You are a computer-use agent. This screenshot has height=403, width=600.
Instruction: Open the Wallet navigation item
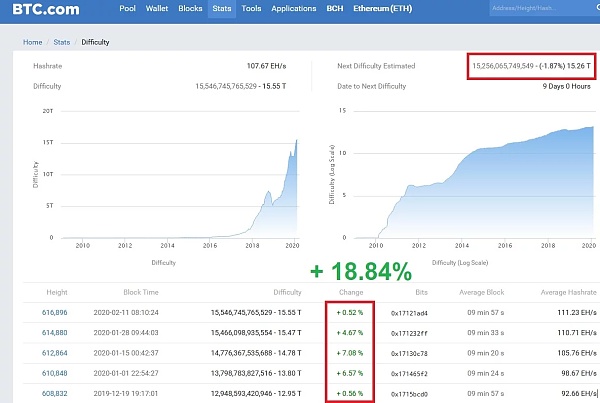click(156, 8)
